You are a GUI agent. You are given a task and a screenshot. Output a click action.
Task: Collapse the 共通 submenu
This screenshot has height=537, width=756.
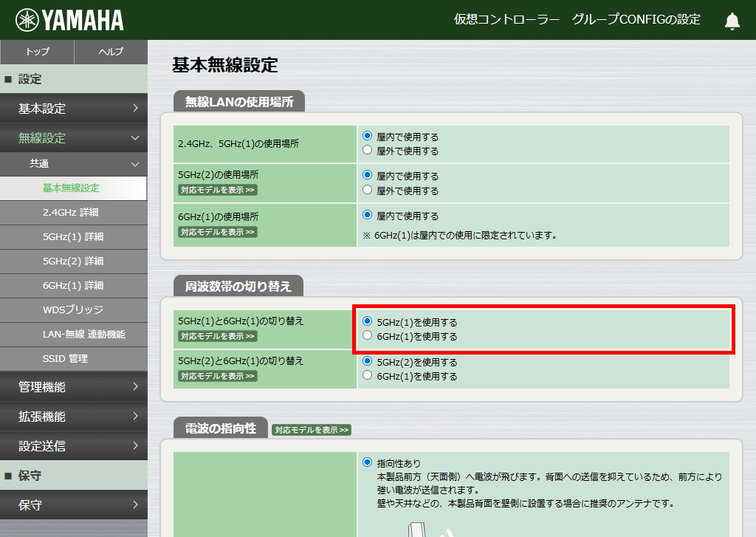click(74, 164)
